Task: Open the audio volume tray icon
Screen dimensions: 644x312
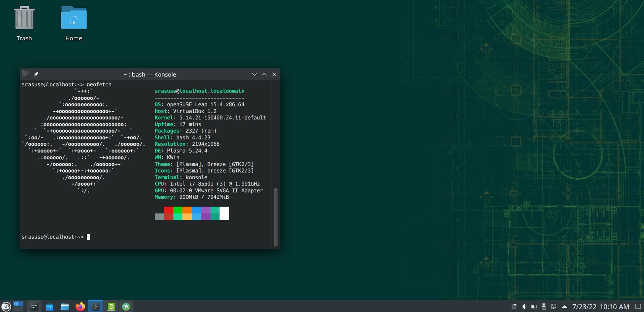Action: 524,307
